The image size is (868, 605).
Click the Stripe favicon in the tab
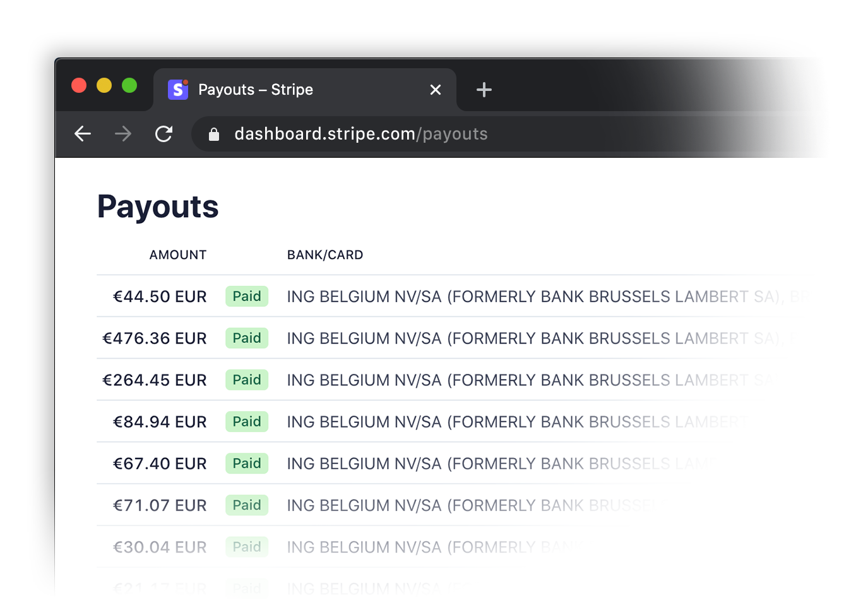(178, 90)
